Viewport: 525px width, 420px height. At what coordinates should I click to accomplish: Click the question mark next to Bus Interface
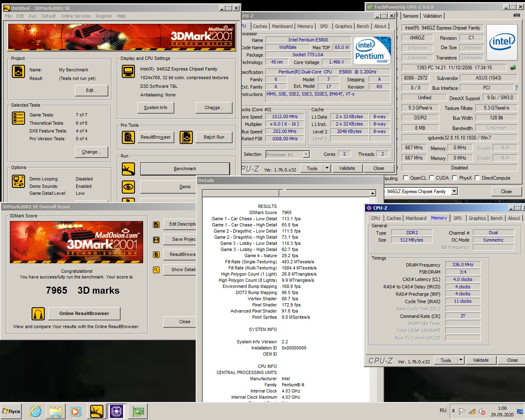[516, 88]
